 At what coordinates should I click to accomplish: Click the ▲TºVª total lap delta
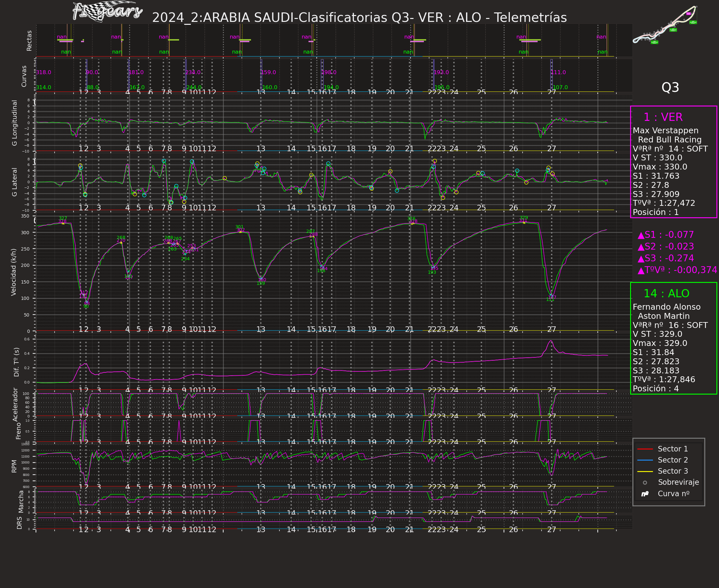tap(677, 270)
